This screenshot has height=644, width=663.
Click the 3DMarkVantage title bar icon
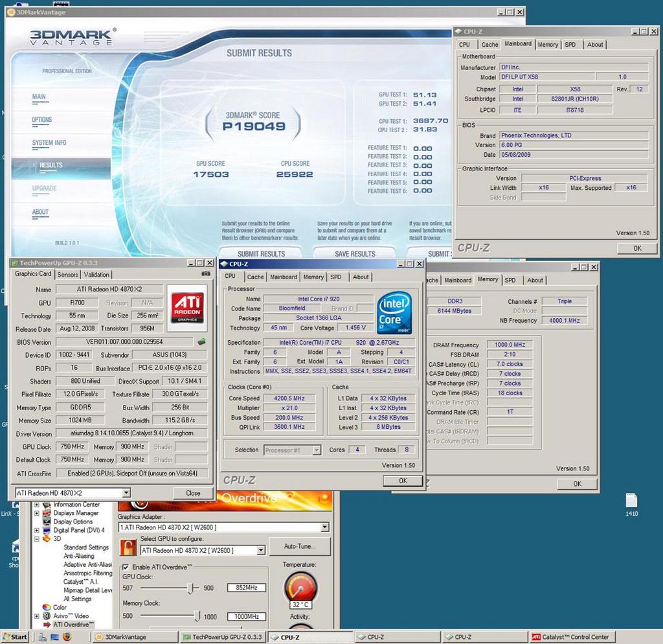click(x=11, y=12)
